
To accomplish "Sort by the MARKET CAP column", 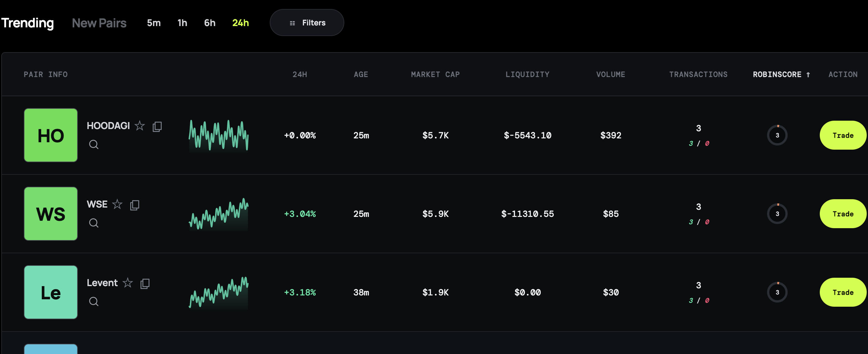I will click(x=435, y=74).
